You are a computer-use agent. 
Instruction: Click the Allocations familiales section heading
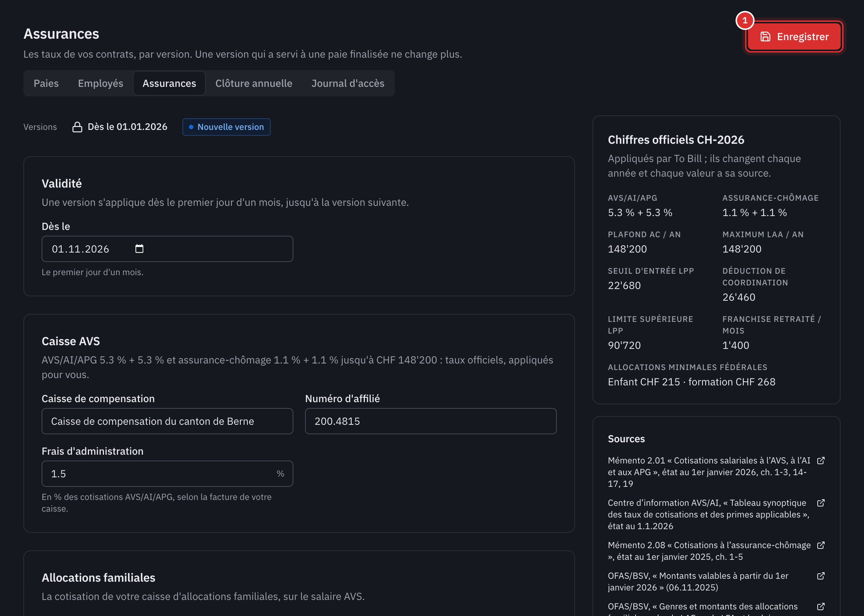point(99,578)
